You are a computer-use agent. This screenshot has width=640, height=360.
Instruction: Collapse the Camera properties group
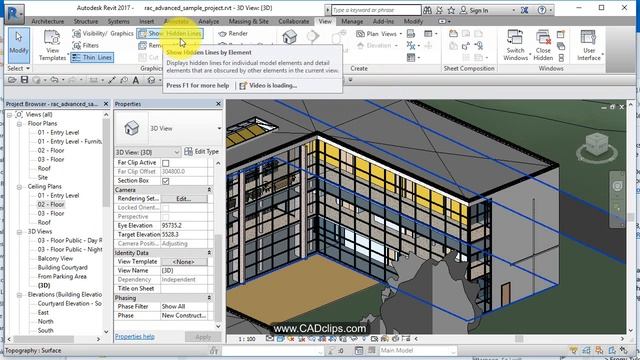click(209, 190)
